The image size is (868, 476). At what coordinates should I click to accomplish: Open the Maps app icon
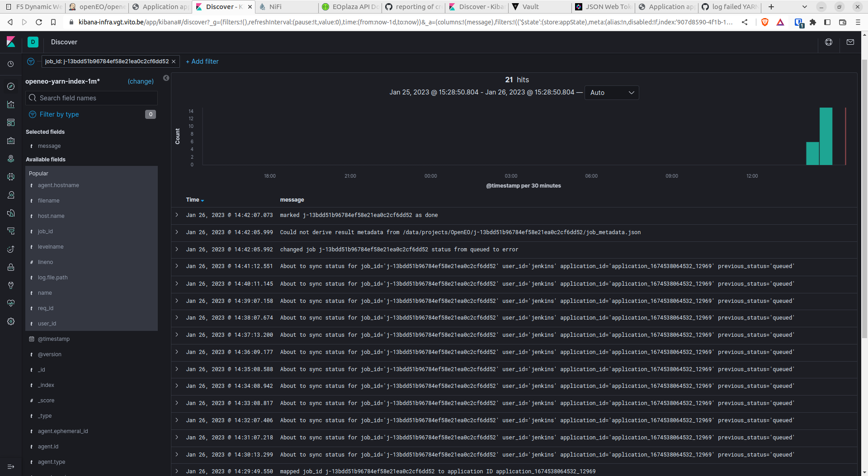coord(11,159)
